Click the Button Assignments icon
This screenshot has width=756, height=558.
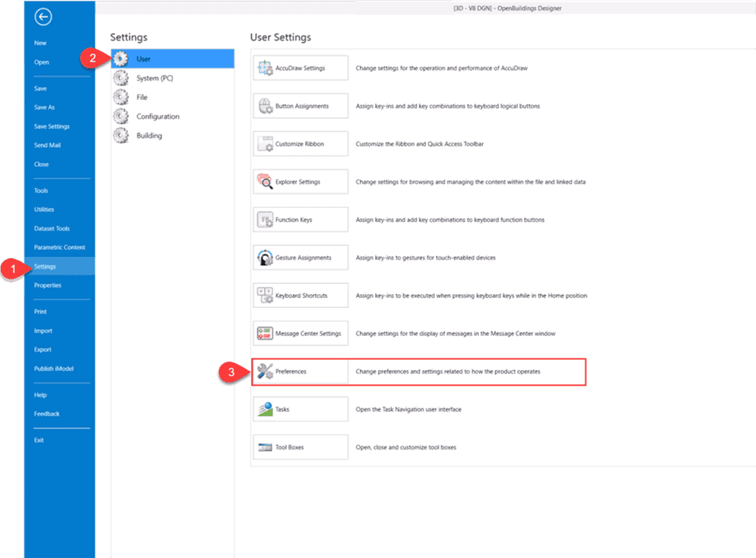pos(265,106)
